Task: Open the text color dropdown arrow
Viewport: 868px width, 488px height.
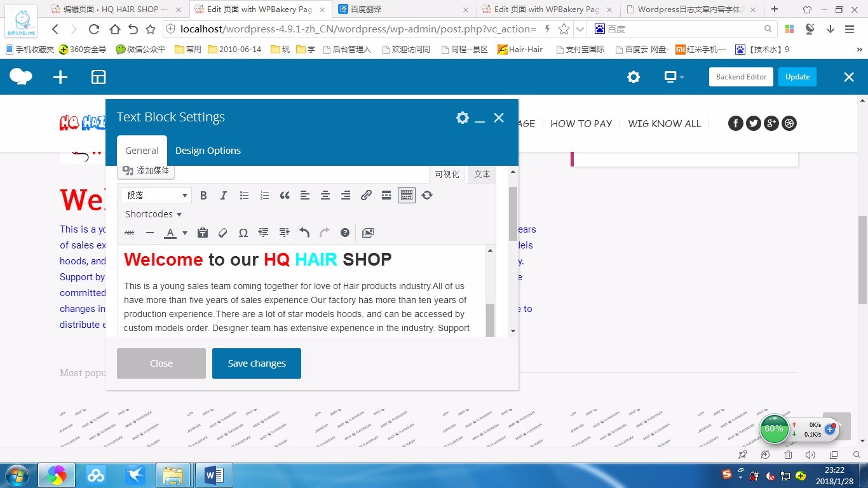Action: click(x=185, y=233)
